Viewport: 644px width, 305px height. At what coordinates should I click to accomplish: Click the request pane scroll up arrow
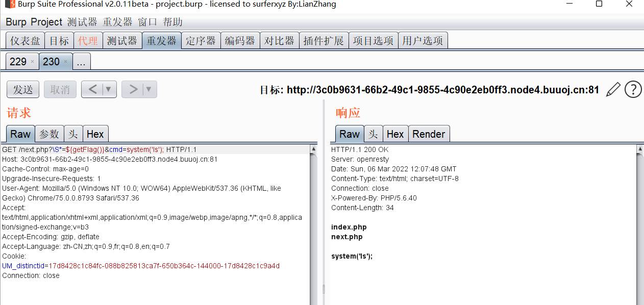pos(313,149)
